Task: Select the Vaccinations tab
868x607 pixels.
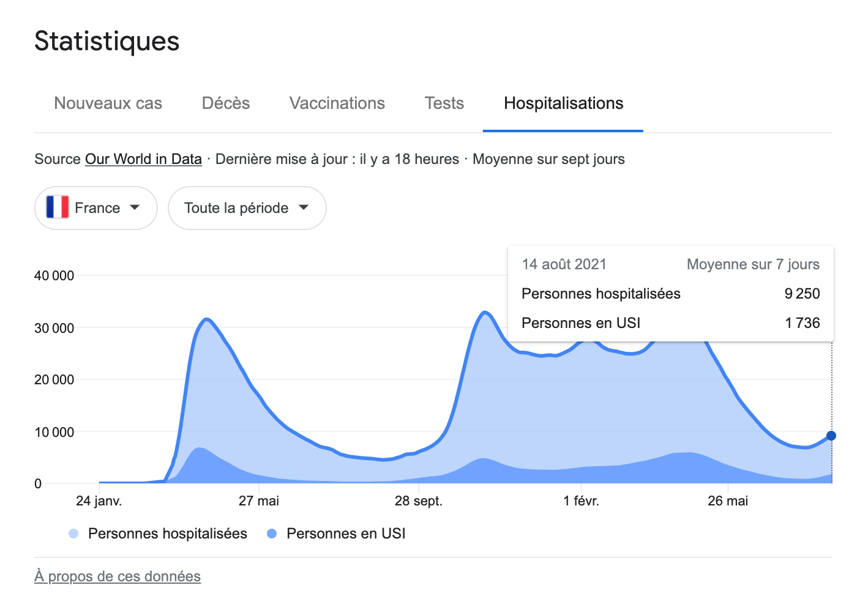Action: [x=337, y=103]
